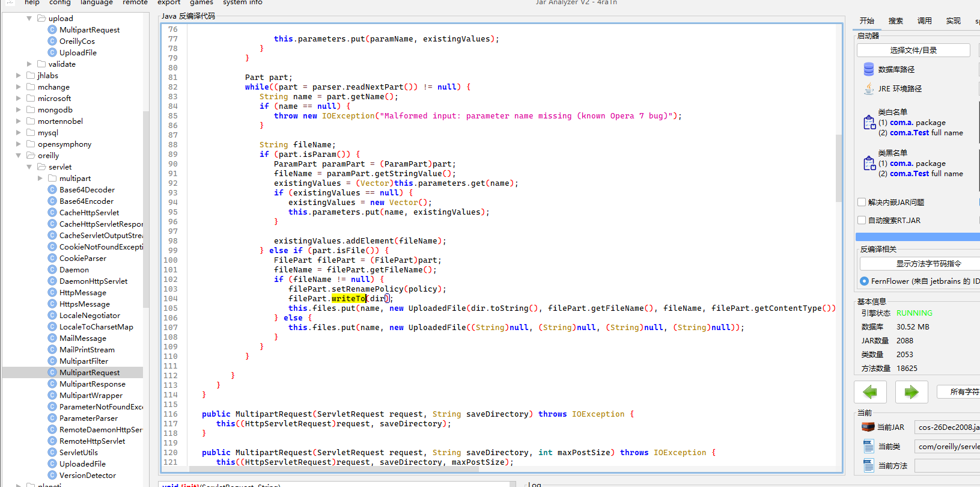Image resolution: width=980 pixels, height=487 pixels.
Task: Click the current class path field
Action: 947,446
